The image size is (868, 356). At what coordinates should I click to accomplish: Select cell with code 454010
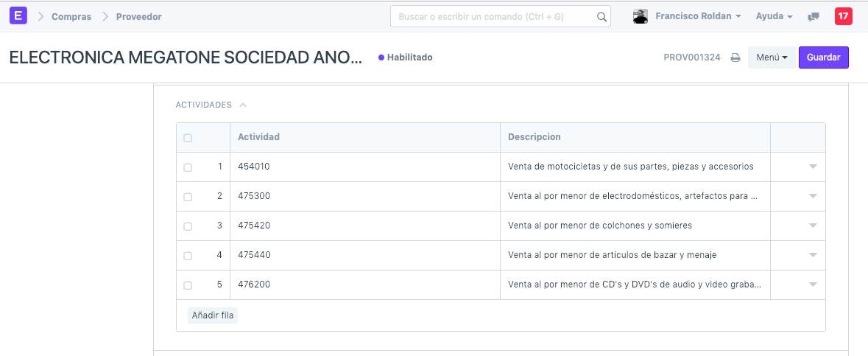pyautogui.click(x=365, y=167)
